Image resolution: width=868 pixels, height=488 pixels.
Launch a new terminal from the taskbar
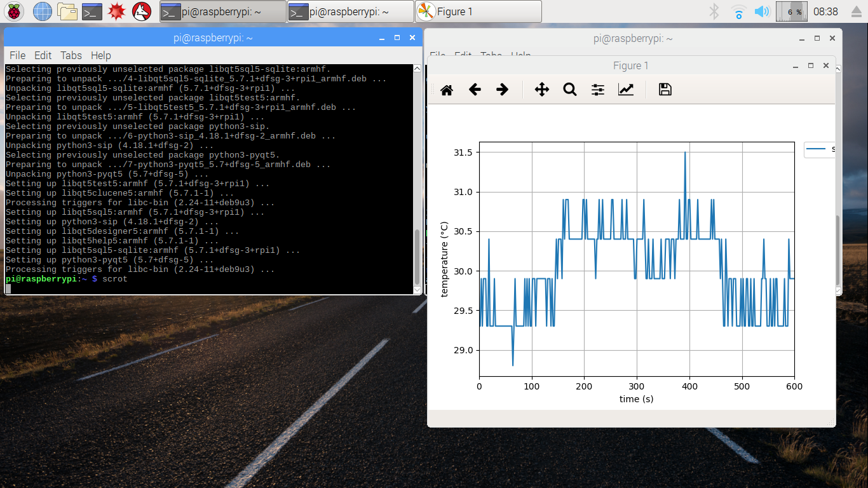click(93, 11)
